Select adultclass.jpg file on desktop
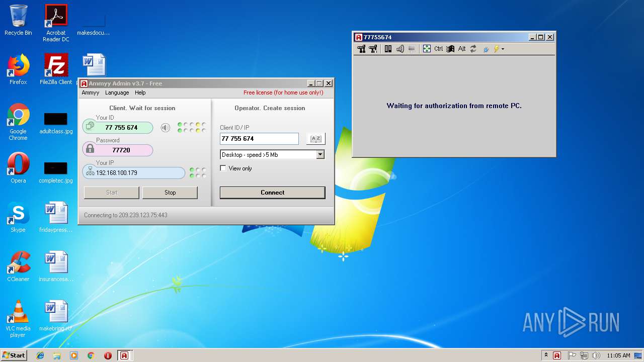The height and width of the screenshot is (362, 644). coord(56,122)
